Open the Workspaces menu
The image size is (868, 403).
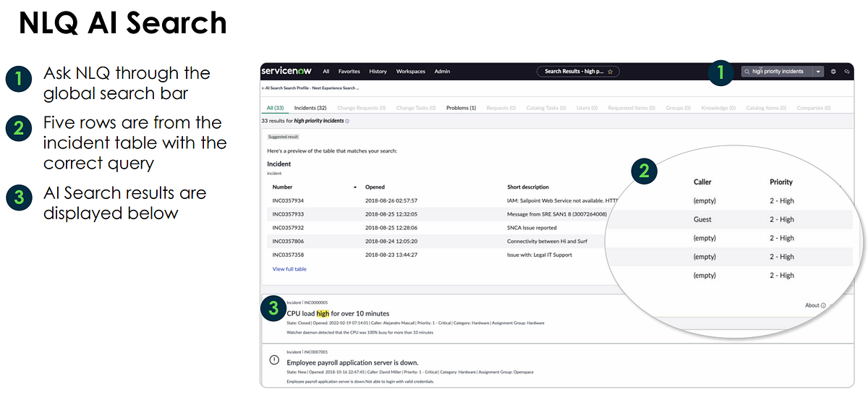pos(411,72)
